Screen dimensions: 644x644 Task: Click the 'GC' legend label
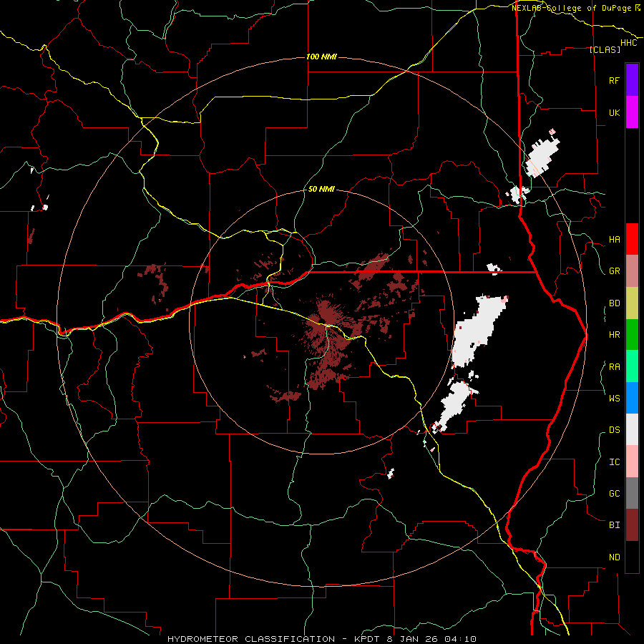point(614,493)
